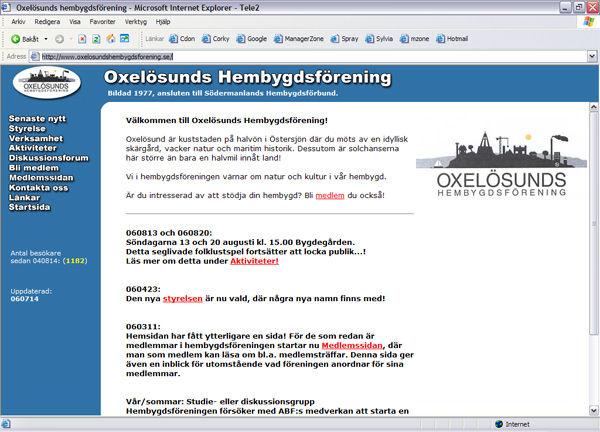Open the Google favorites link icon
The width and height of the screenshot is (600, 432).
tap(240, 39)
